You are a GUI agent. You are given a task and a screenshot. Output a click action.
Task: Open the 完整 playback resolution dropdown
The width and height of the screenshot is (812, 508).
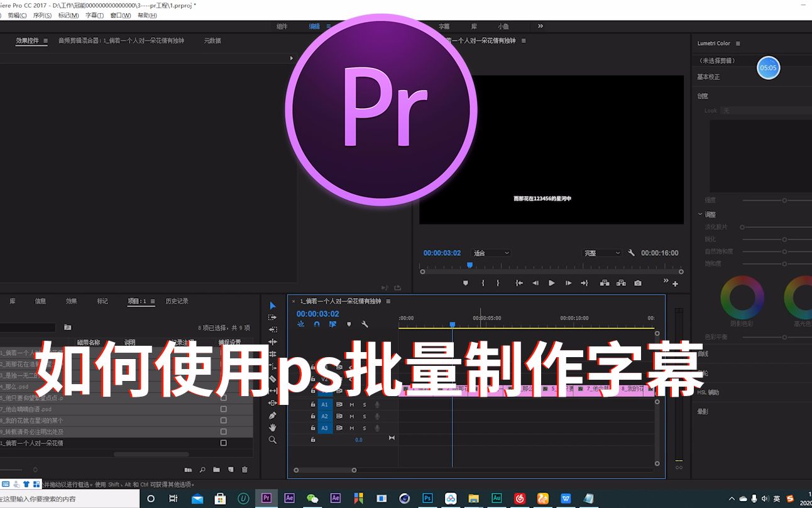tap(600, 253)
